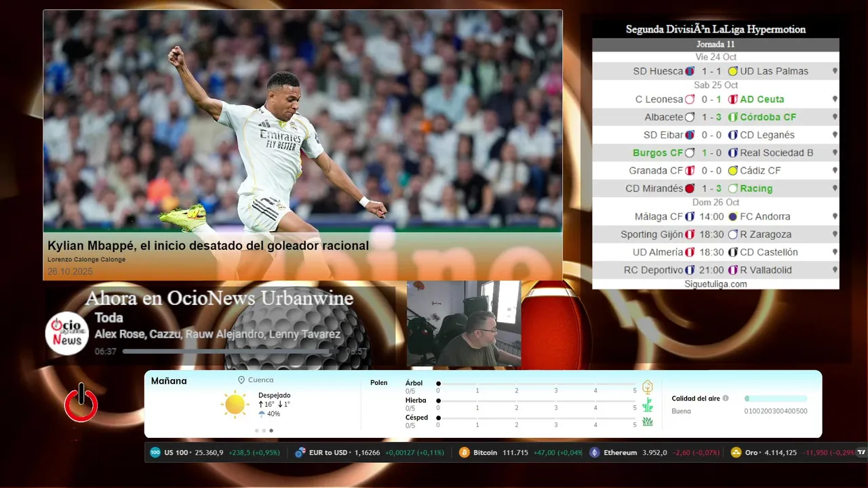Select the Cuenca location pin icon

[241, 380]
